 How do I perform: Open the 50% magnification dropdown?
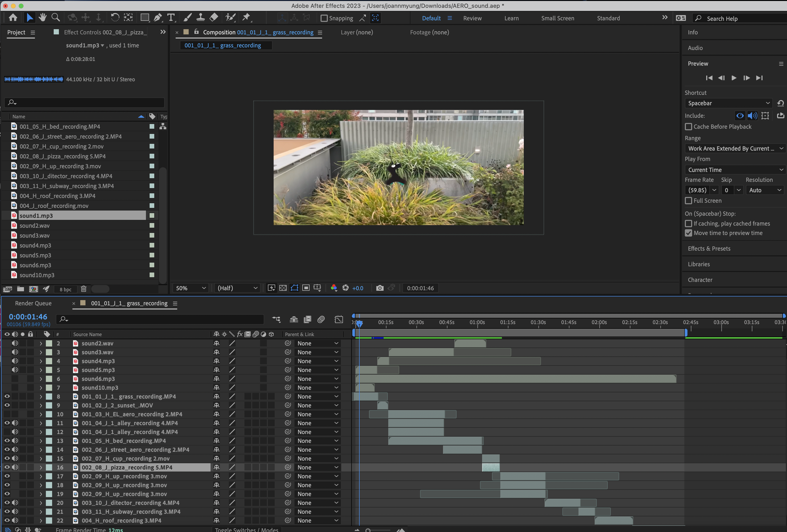[191, 288]
